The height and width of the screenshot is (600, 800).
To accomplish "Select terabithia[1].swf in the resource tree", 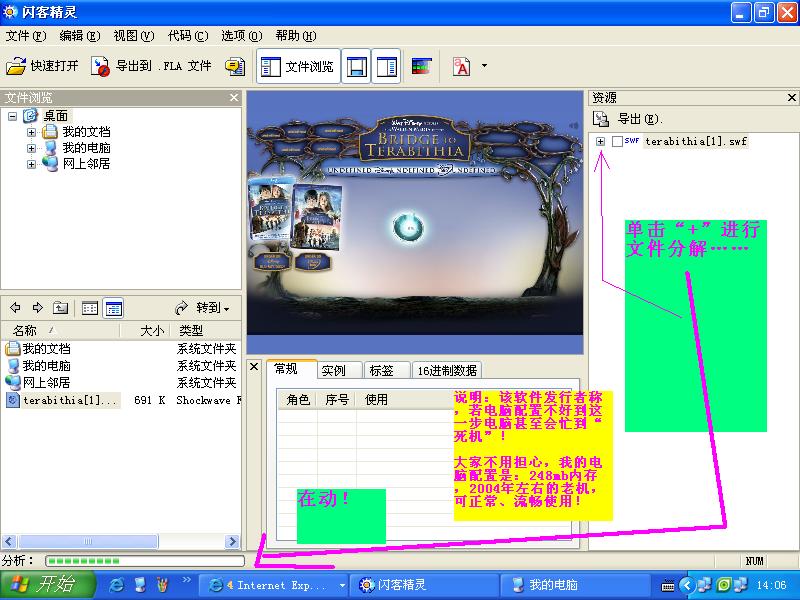I will [x=695, y=141].
